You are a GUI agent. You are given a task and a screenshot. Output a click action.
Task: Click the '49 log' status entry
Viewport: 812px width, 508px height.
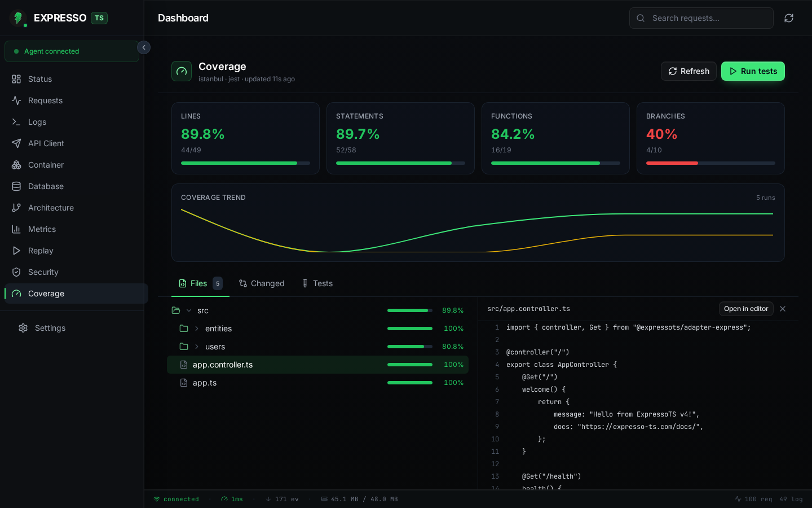[x=791, y=499]
